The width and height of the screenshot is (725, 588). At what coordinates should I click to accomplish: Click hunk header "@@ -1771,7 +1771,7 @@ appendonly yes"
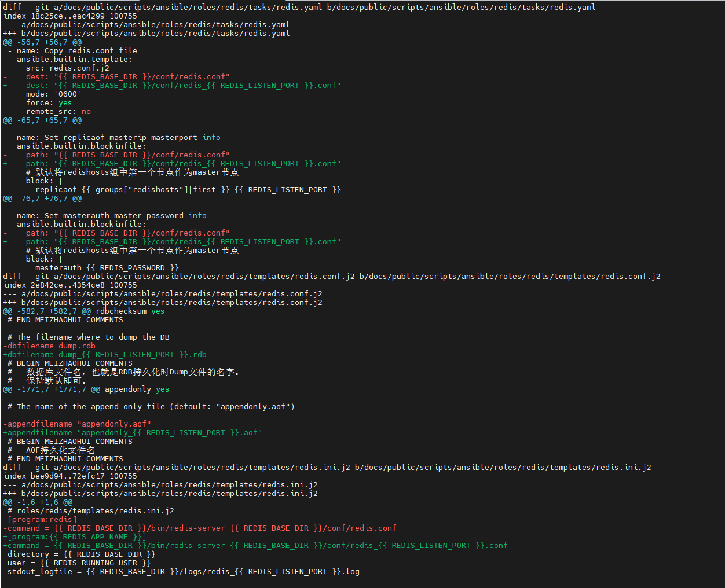point(86,389)
